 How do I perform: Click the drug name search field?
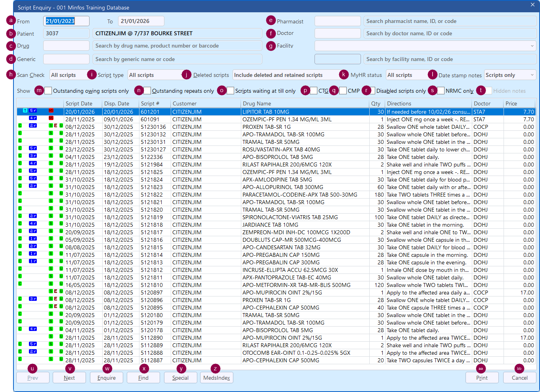point(177,46)
